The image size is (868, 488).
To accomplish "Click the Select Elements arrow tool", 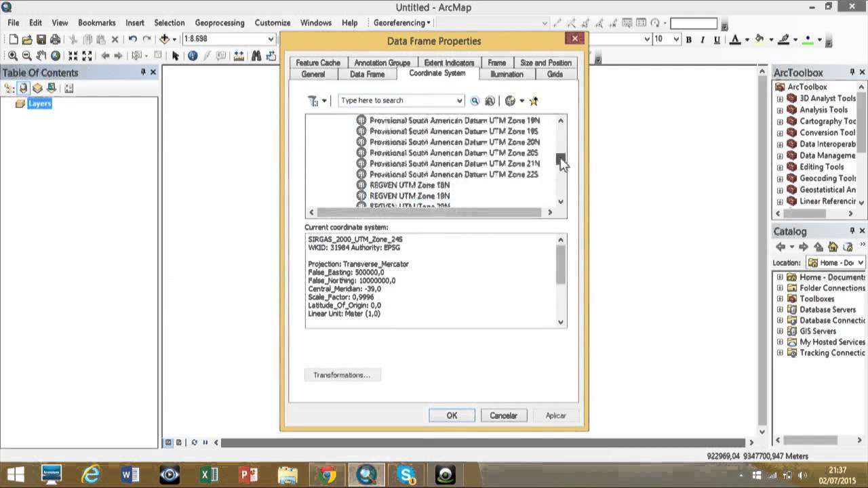I will [x=176, y=56].
